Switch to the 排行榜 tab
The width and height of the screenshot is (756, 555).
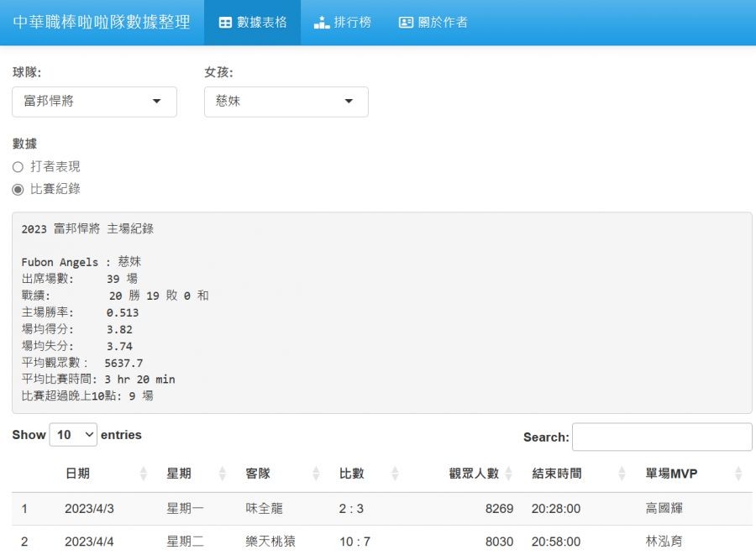(x=343, y=23)
